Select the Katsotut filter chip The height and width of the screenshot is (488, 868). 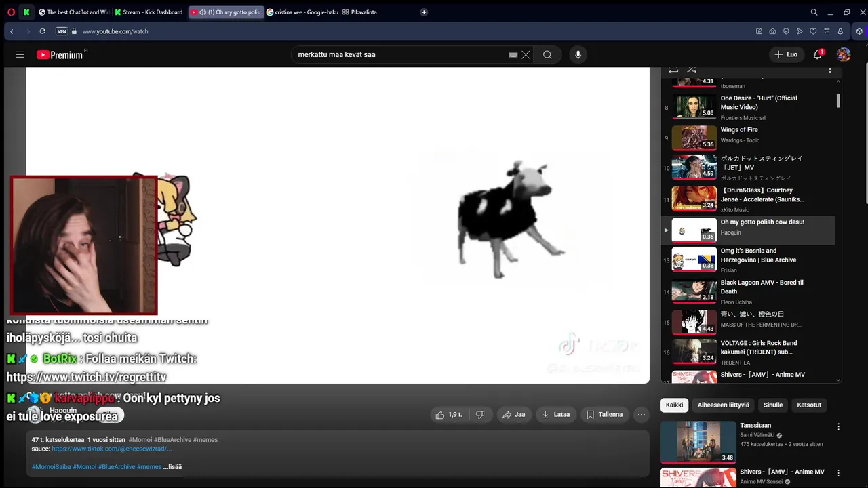pos(809,405)
